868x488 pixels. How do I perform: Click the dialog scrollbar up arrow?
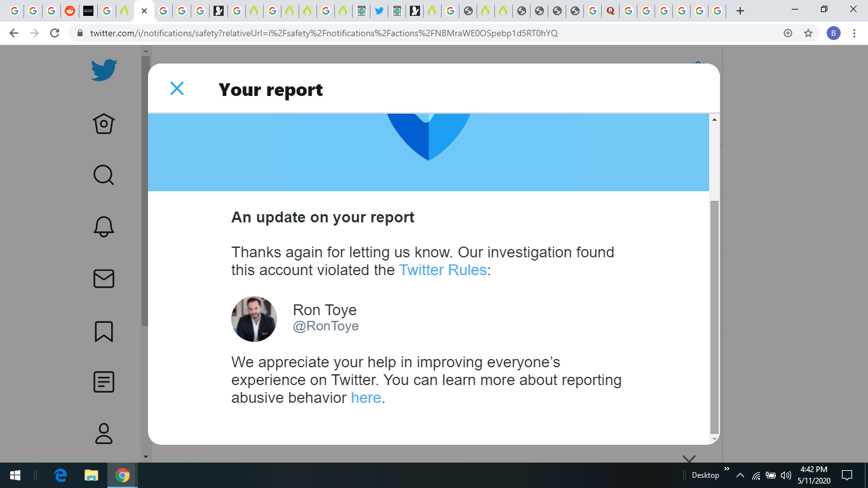point(714,119)
